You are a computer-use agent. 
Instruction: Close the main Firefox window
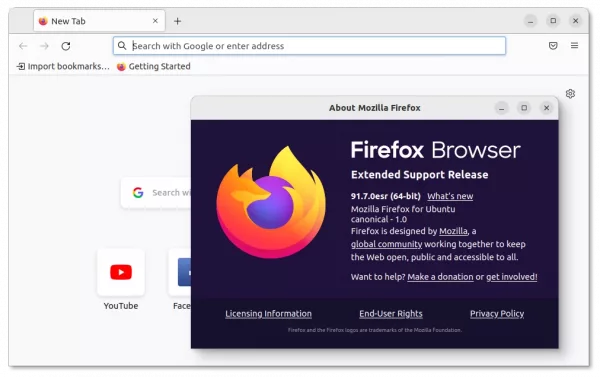pos(576,21)
